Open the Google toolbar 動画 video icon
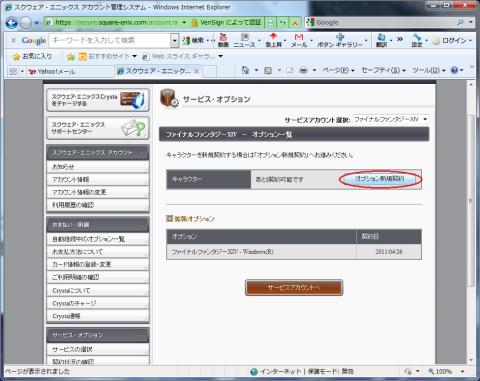Screen dimensions: 480x381 [x=223, y=40]
